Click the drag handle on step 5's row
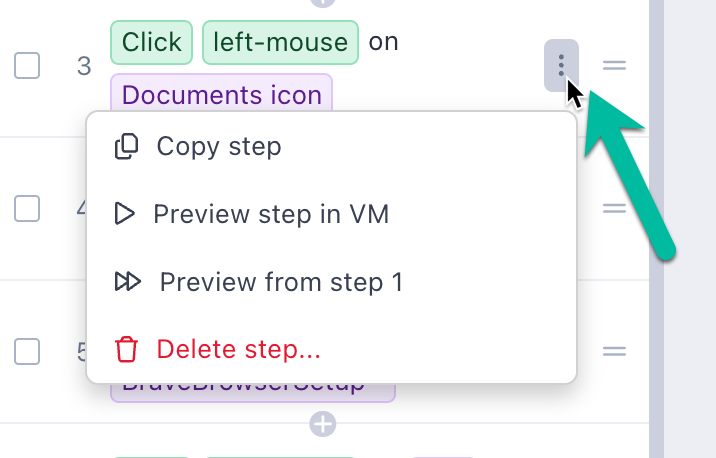 tap(614, 352)
